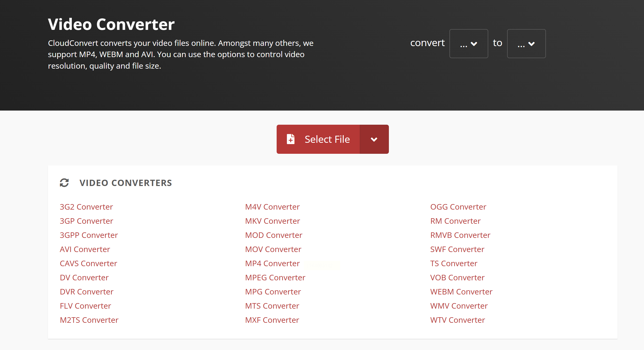The image size is (644, 350).
Task: Visit the FLV Converter link
Action: tap(85, 306)
